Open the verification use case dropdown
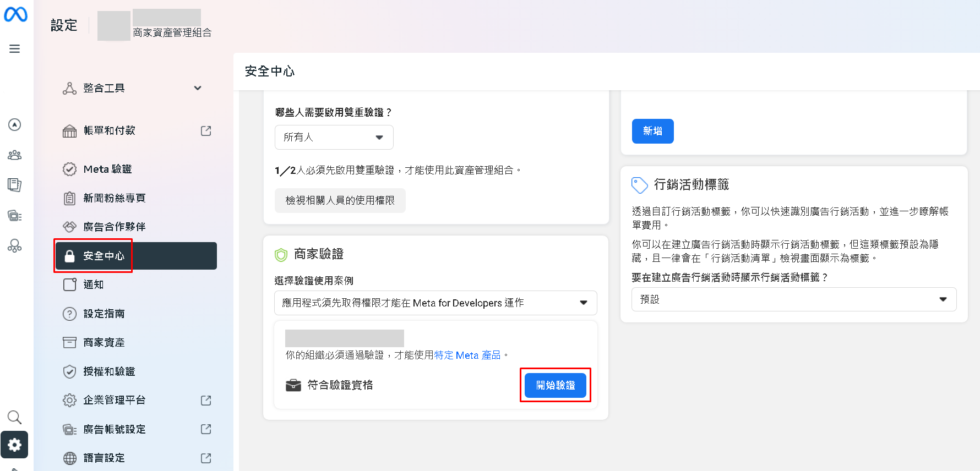The height and width of the screenshot is (471, 980). 435,303
